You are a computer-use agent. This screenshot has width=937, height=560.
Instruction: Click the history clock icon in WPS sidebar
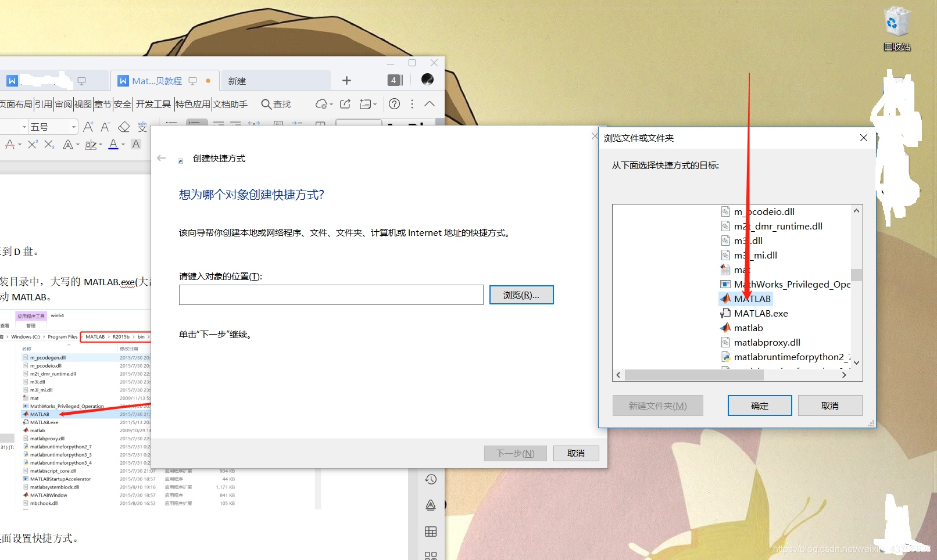click(x=431, y=479)
